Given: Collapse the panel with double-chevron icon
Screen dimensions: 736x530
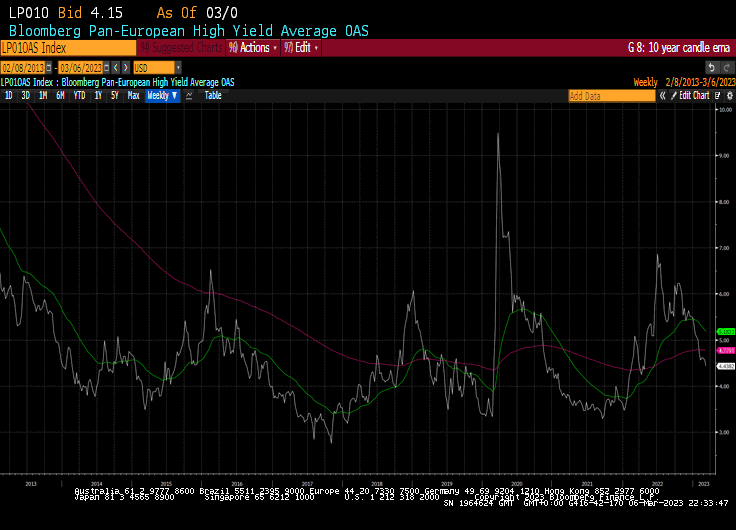Looking at the screenshot, I should [x=662, y=96].
